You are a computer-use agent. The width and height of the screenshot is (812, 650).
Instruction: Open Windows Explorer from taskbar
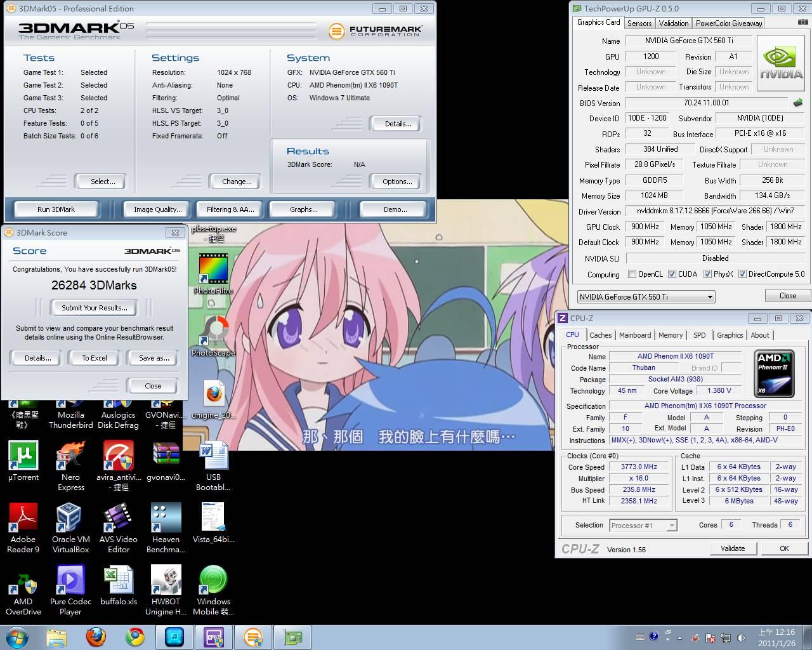pos(56,637)
